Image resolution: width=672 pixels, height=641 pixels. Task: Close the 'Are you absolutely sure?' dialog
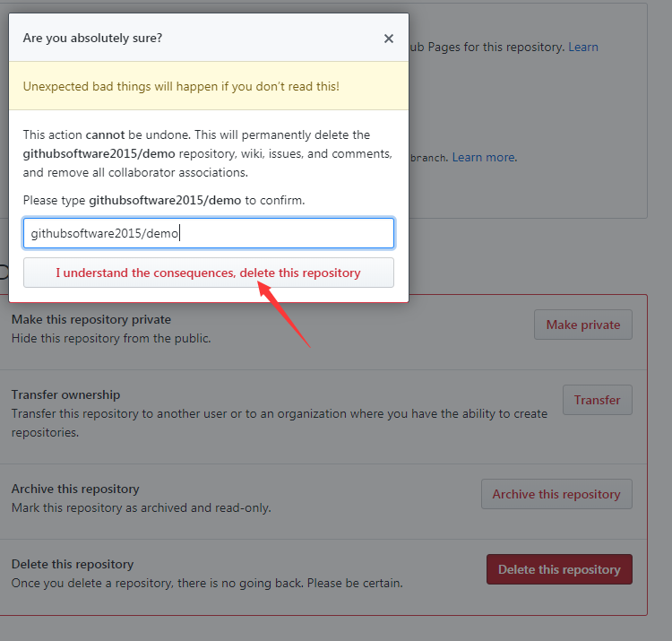(388, 39)
